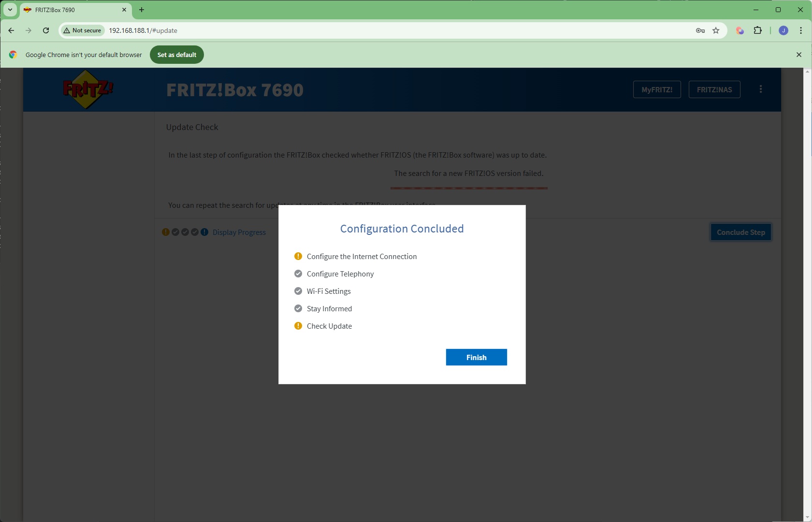The height and width of the screenshot is (522, 812).
Task: Click the warning icon beside Check Update
Action: coord(298,326)
